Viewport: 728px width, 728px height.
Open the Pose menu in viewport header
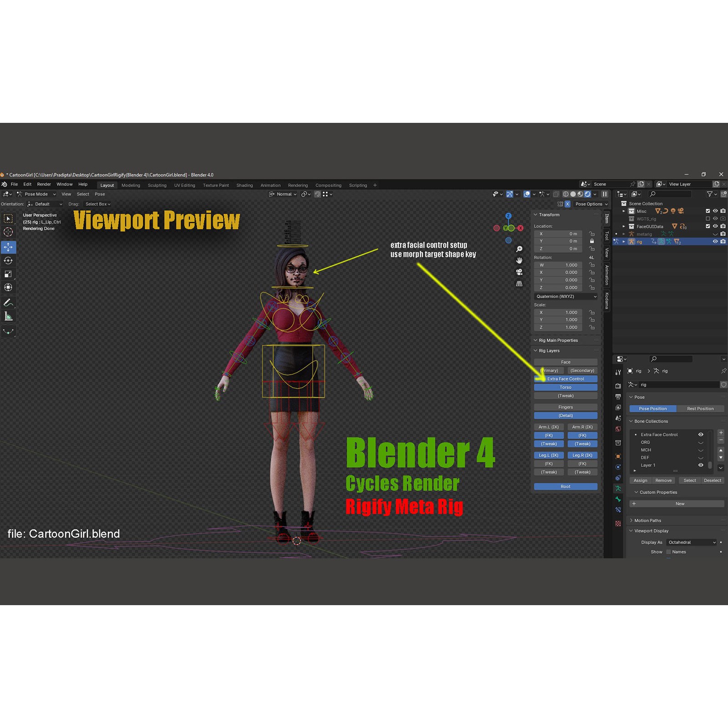coord(100,194)
